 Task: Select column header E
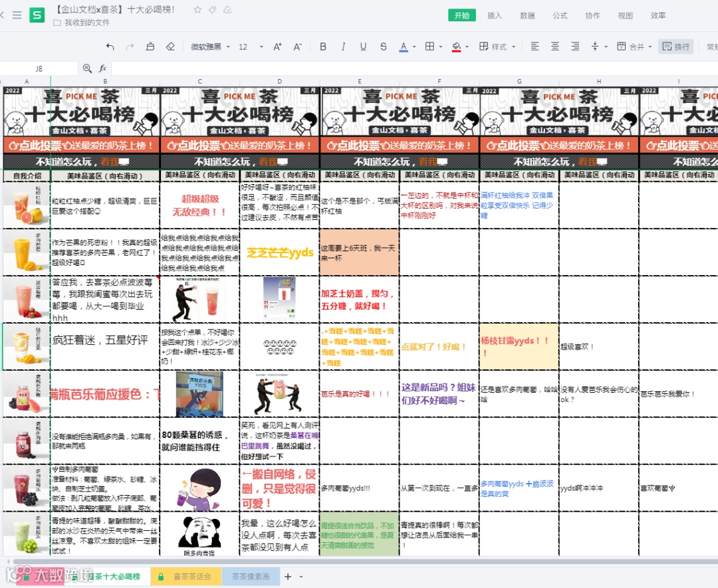[x=360, y=81]
